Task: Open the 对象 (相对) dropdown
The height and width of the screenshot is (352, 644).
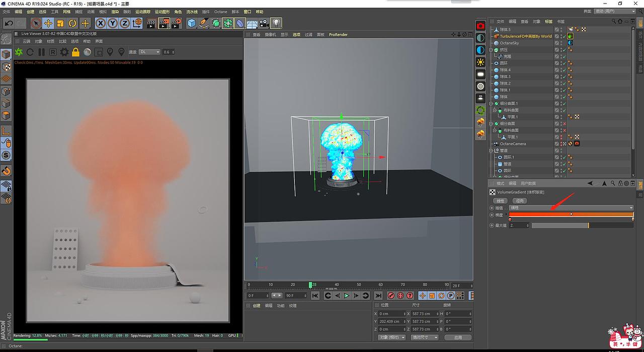Action: pos(391,337)
